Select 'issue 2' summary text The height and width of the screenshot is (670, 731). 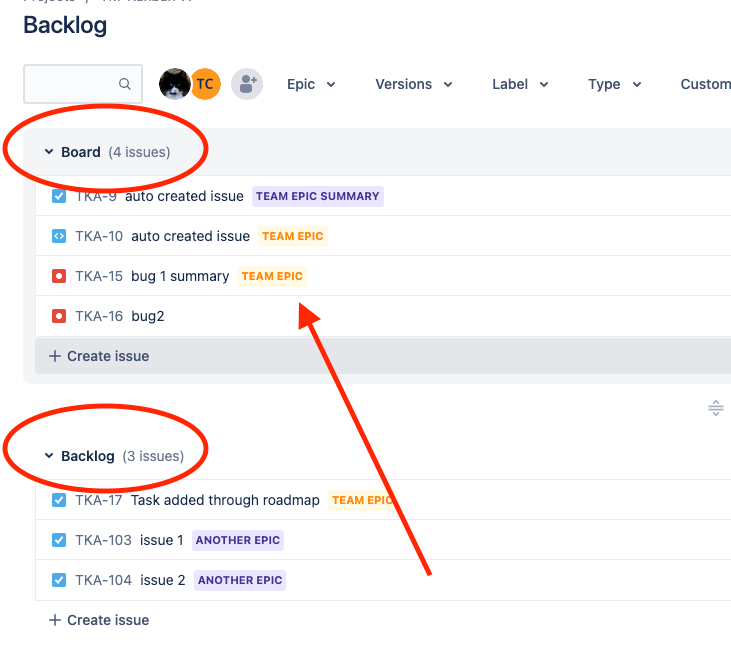pyautogui.click(x=163, y=580)
